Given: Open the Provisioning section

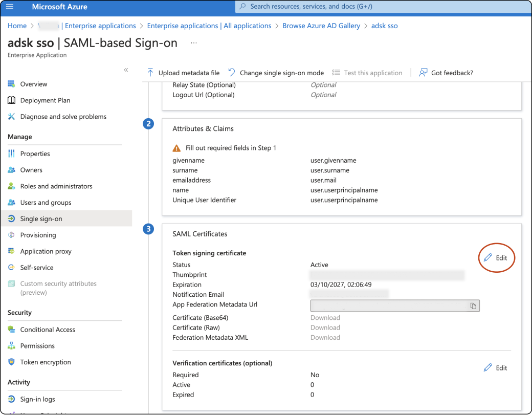Looking at the screenshot, I should coord(38,235).
